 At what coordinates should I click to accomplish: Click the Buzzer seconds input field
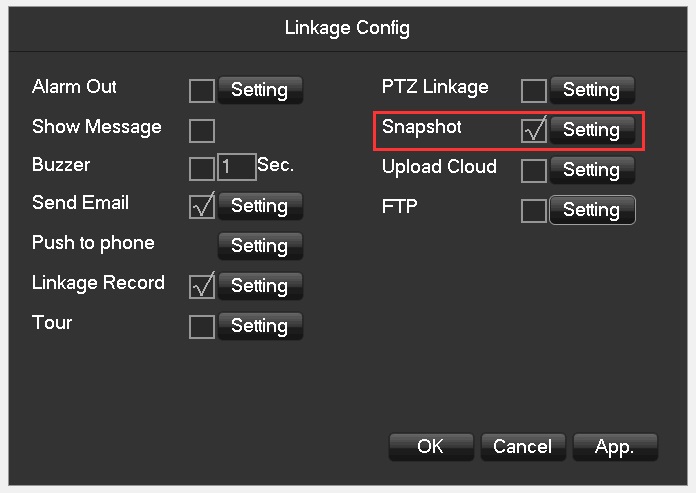[x=236, y=167]
